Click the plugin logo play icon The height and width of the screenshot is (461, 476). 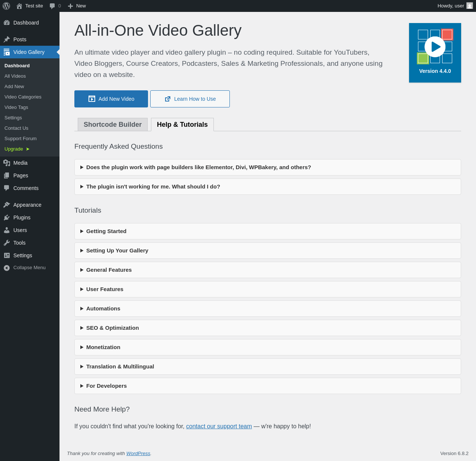point(435,47)
